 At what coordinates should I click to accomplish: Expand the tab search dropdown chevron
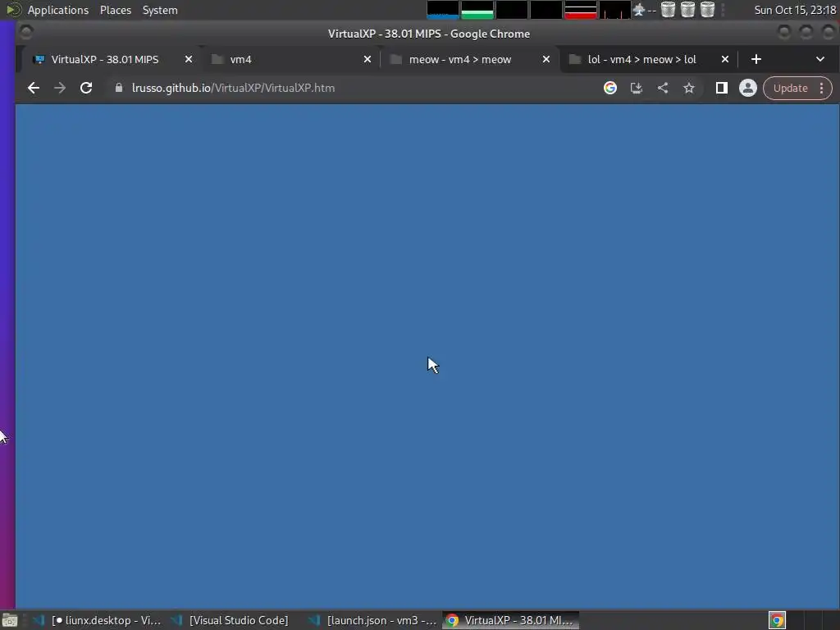tap(820, 59)
